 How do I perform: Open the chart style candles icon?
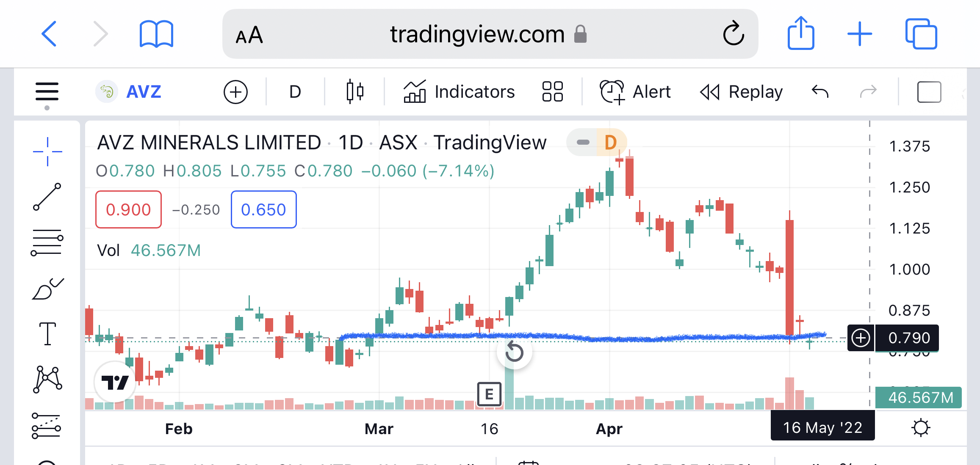click(355, 92)
